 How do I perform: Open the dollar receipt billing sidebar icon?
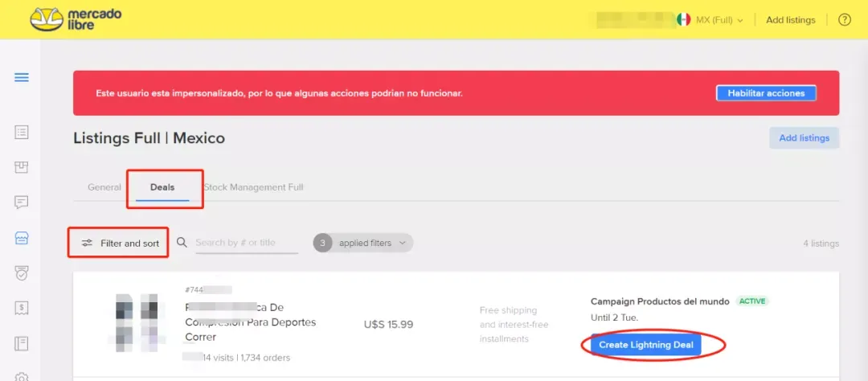click(22, 309)
